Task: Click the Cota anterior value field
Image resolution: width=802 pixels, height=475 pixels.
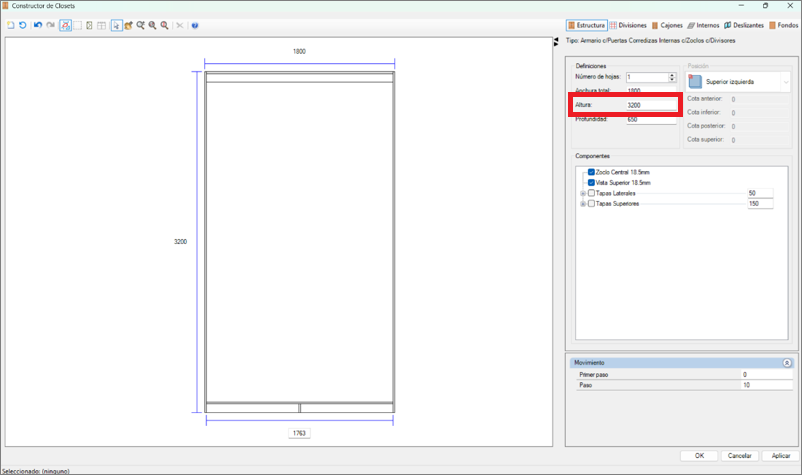Action: (759, 99)
